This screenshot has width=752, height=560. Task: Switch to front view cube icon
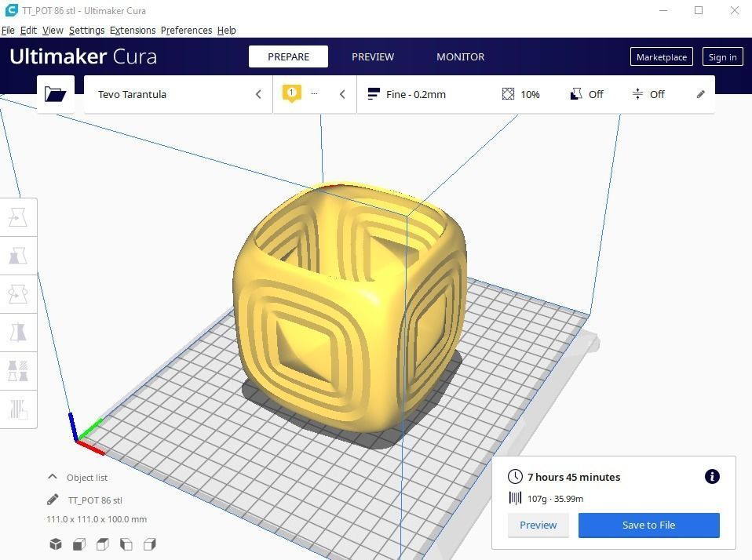(79, 544)
